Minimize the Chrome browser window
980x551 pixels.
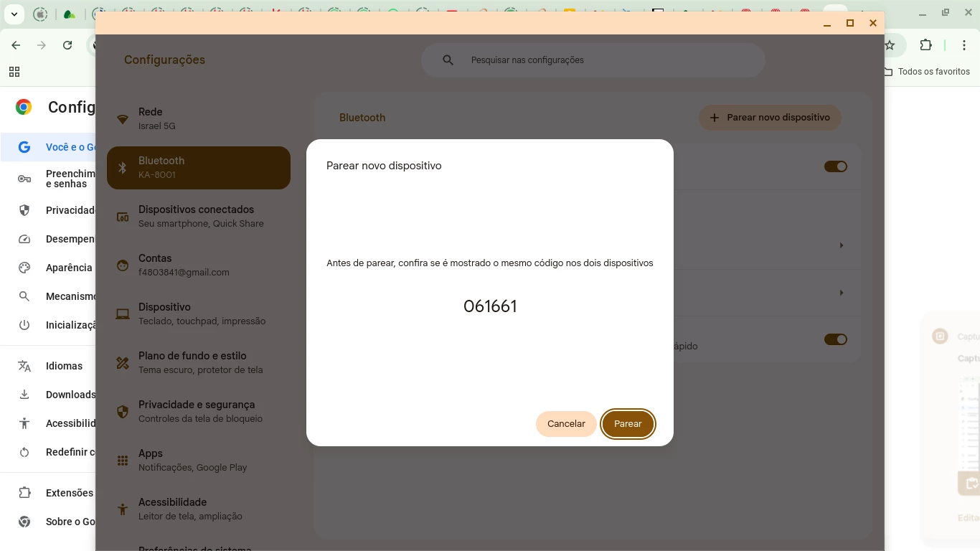923,13
